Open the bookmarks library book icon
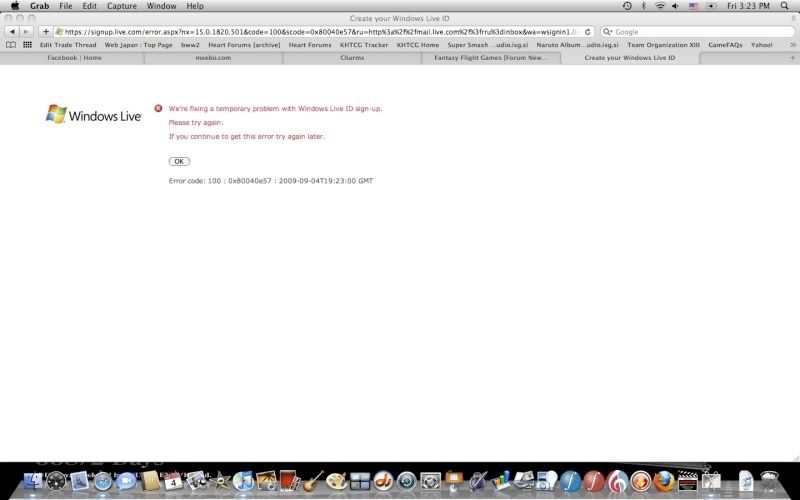This screenshot has width=800, height=500. [x=12, y=45]
